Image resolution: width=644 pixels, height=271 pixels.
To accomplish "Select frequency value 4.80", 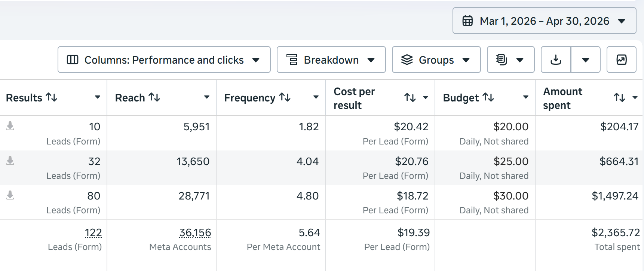I will click(308, 196).
